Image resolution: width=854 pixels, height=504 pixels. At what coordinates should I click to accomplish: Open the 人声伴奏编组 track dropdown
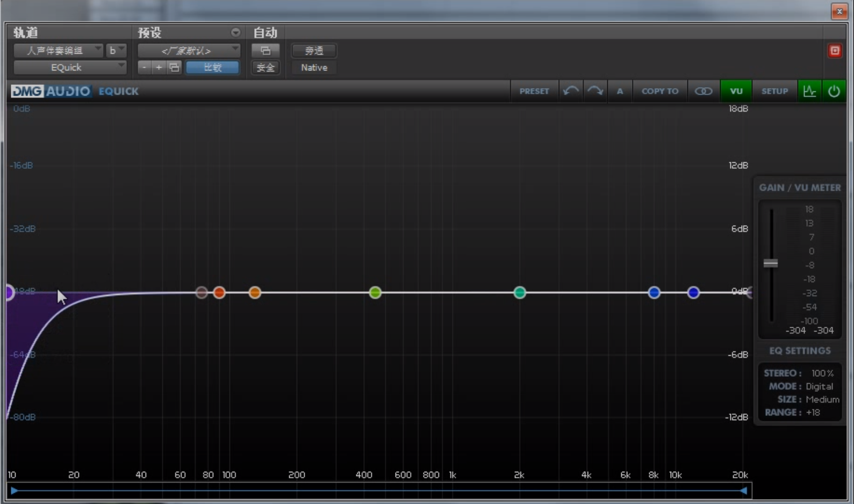58,51
